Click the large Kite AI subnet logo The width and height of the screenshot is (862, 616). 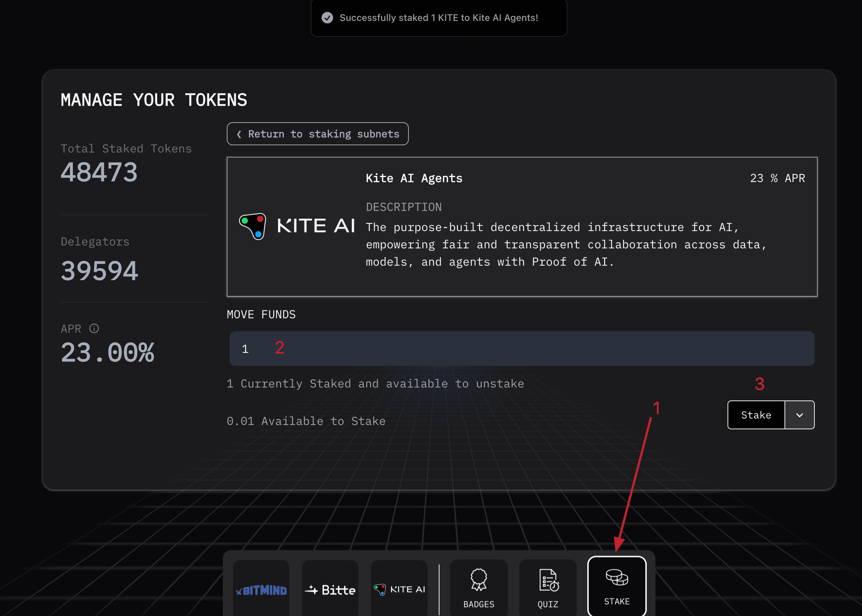297,226
